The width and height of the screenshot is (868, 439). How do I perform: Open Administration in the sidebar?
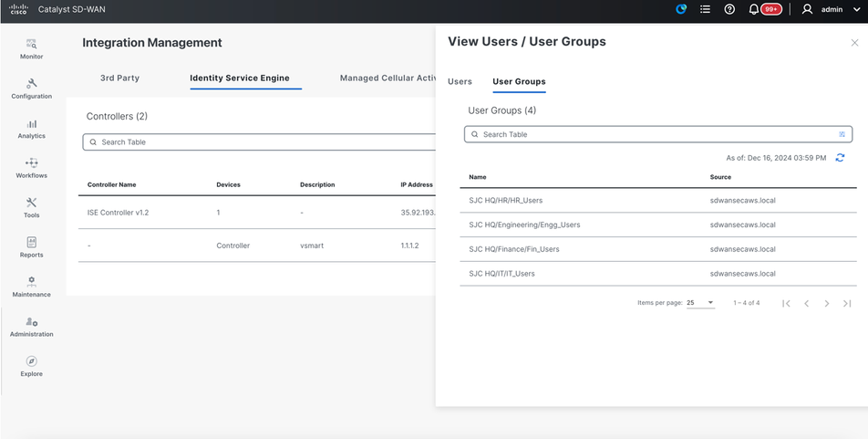[x=32, y=327]
